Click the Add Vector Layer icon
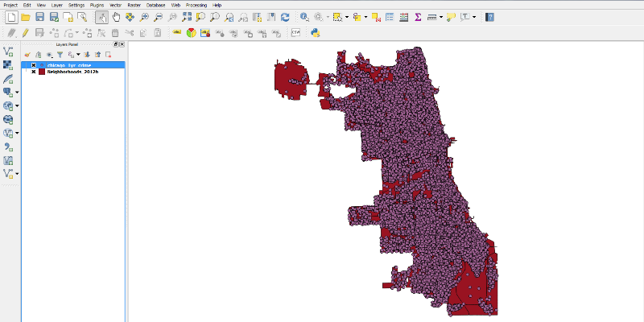Image resolution: width=644 pixels, height=322 pixels. [8, 51]
